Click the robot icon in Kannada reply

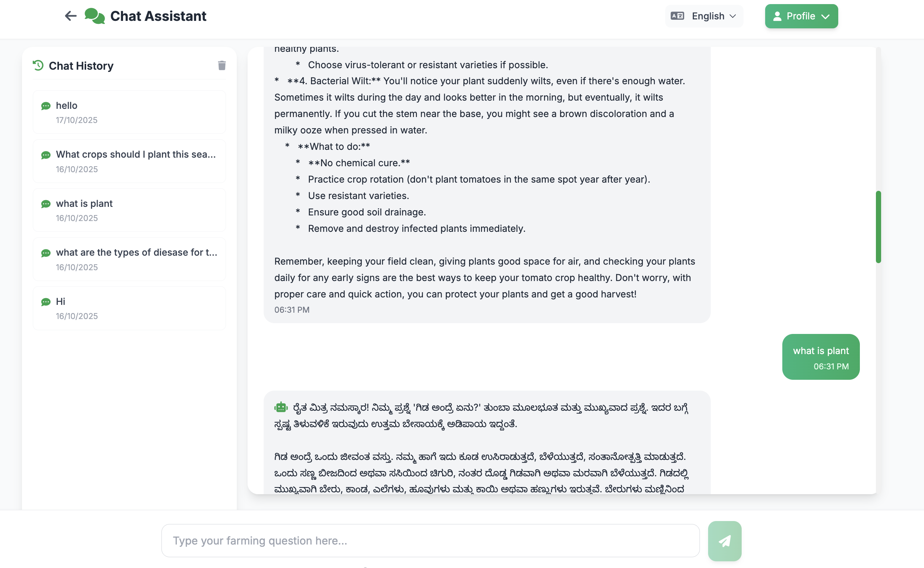[x=281, y=407]
